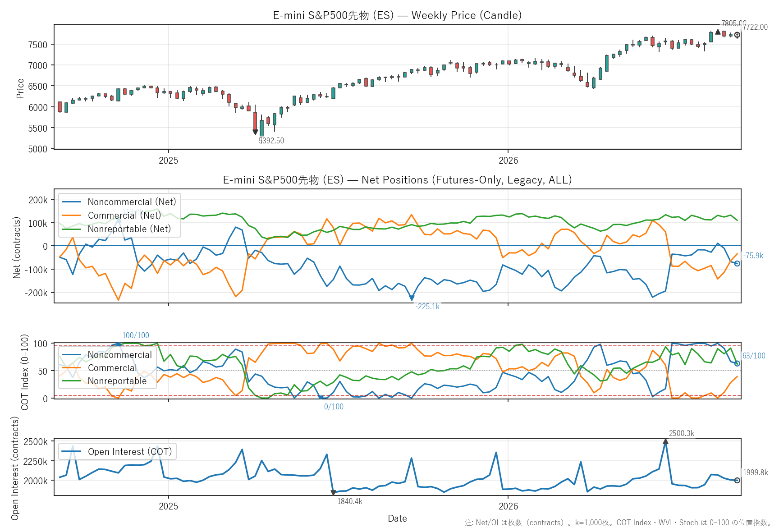Click the 2026 date tick under the price chart
This screenshot has height=532, width=779.
click(x=508, y=161)
